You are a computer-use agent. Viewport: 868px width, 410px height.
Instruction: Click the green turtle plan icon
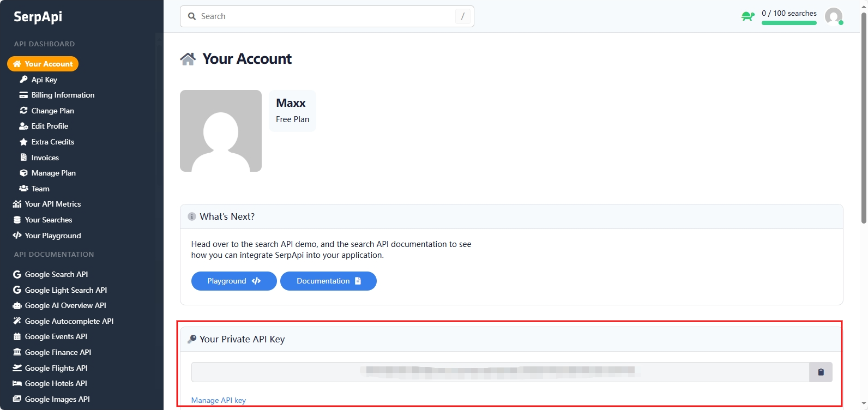[748, 16]
